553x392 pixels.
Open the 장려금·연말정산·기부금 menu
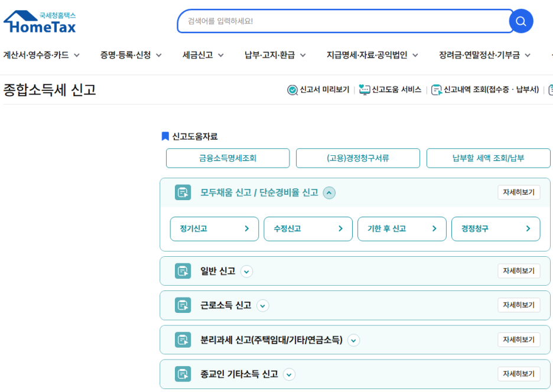(484, 55)
